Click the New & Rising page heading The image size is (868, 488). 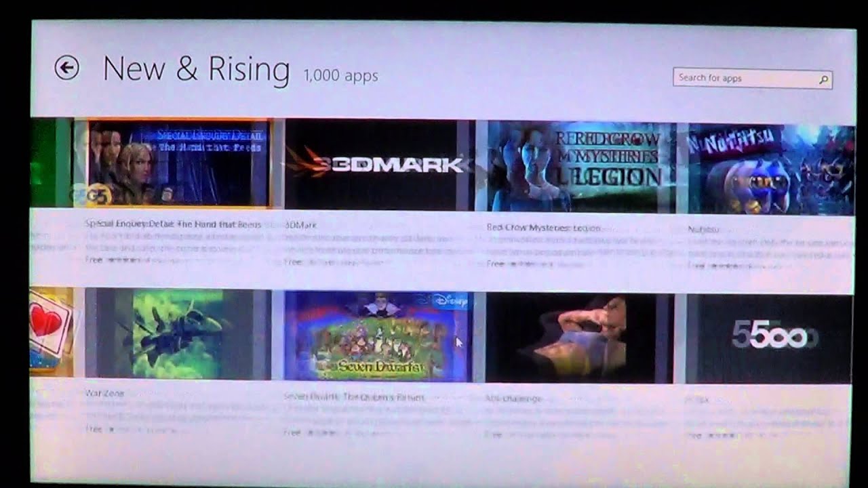click(196, 70)
